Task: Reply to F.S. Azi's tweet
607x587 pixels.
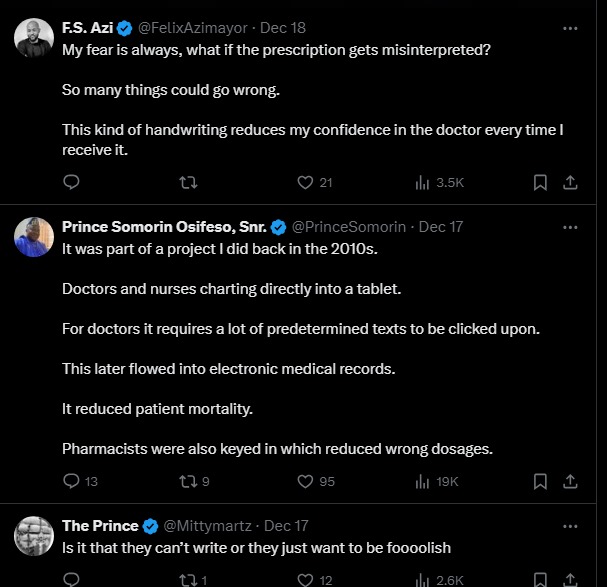Action: point(71,182)
